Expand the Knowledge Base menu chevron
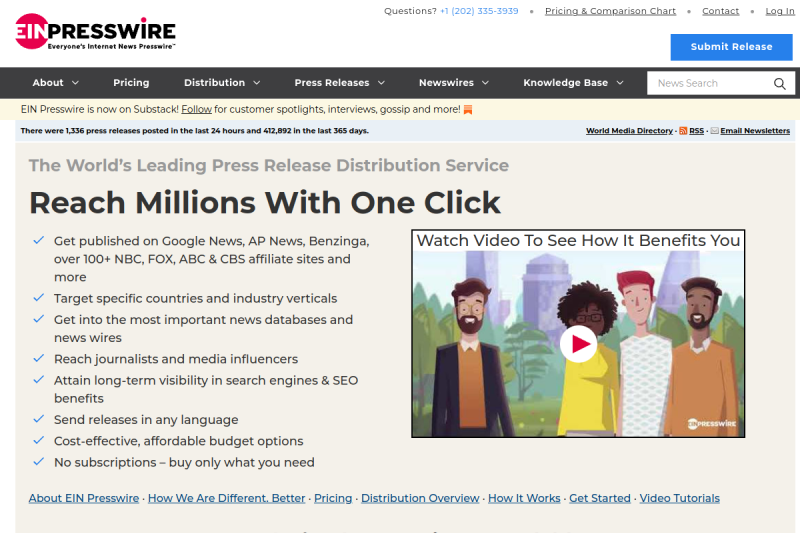 [x=620, y=83]
